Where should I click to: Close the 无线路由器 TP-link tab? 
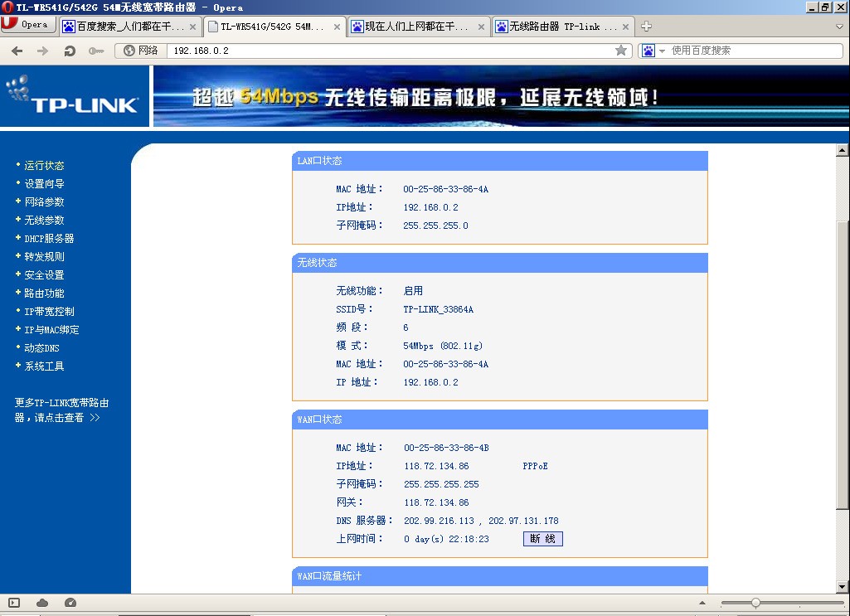click(625, 27)
